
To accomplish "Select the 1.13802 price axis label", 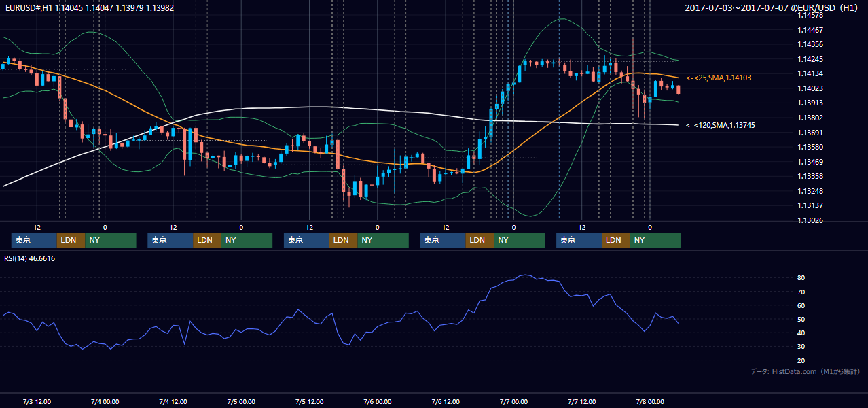I will tap(810, 118).
